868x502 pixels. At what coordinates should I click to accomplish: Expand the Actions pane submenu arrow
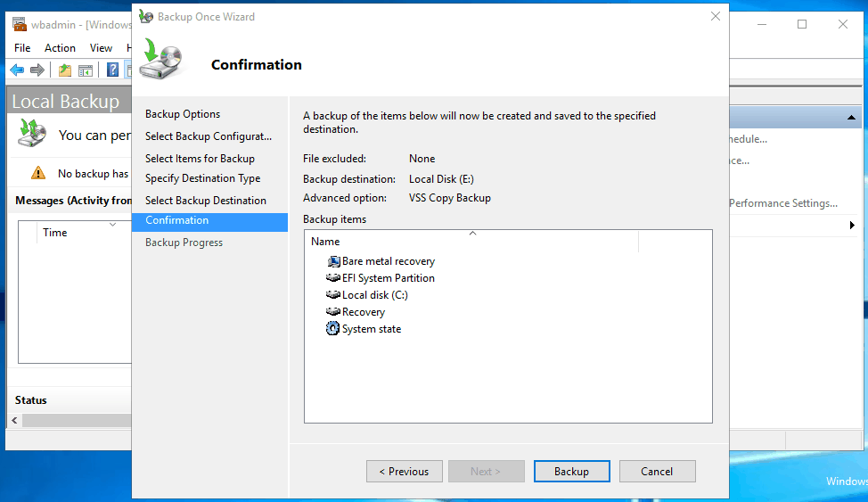tap(852, 226)
